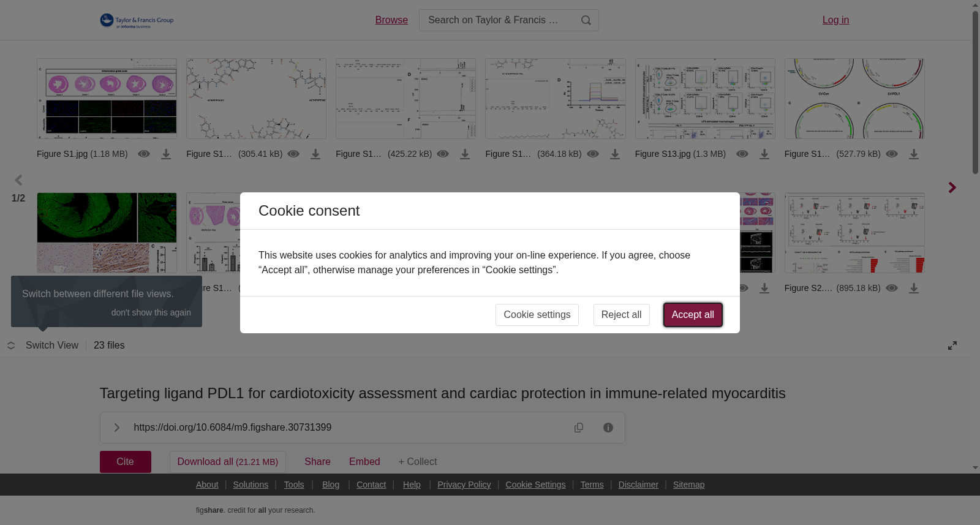Open the Browse menu link
Image resolution: width=980 pixels, height=525 pixels.
(391, 20)
